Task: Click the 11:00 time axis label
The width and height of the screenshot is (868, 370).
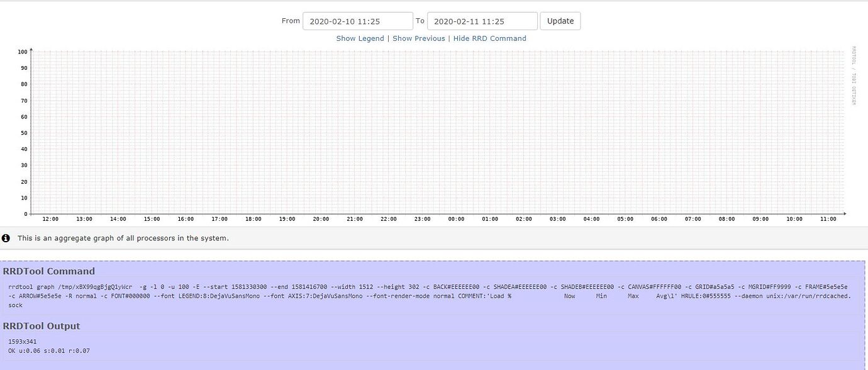Action: point(828,219)
